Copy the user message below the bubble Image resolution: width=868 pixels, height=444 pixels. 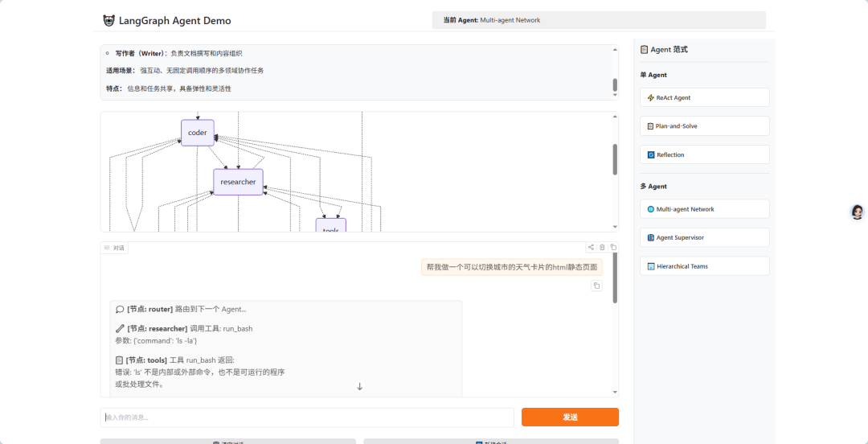[x=596, y=286]
